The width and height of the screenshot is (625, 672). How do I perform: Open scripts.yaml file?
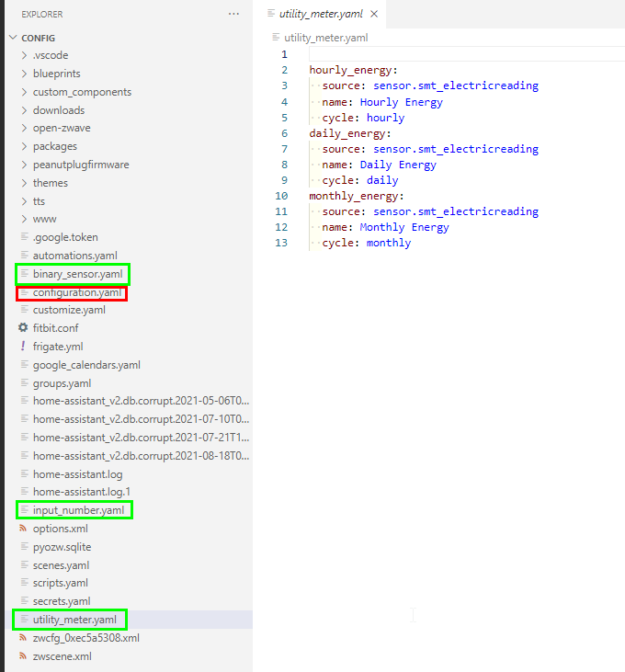click(x=61, y=583)
